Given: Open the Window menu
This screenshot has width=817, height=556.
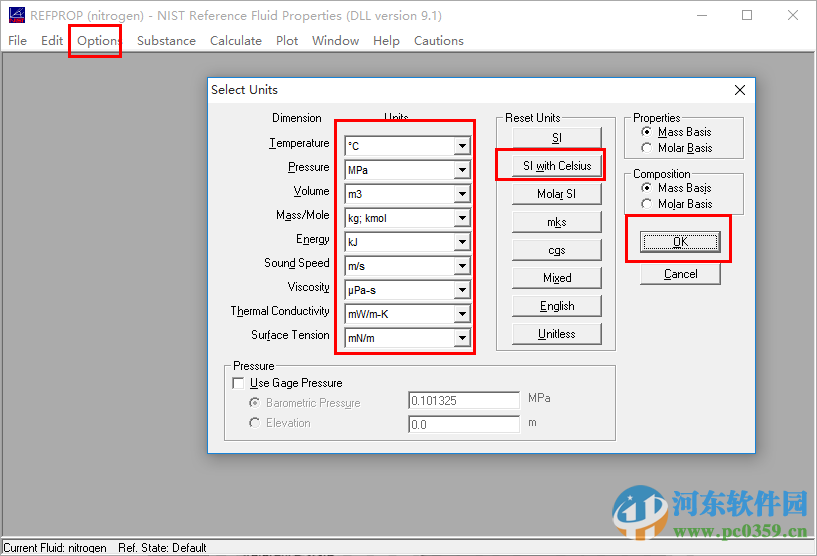Looking at the screenshot, I should click(336, 41).
